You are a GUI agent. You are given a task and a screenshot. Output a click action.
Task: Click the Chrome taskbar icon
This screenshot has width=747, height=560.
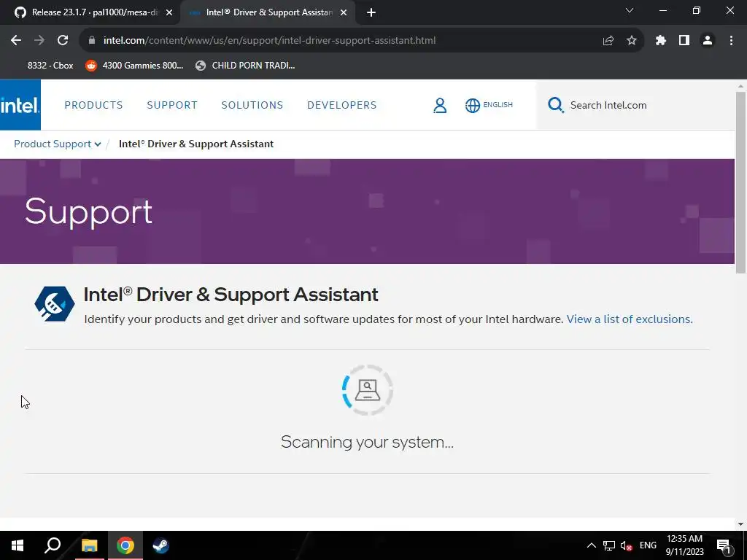(x=125, y=545)
